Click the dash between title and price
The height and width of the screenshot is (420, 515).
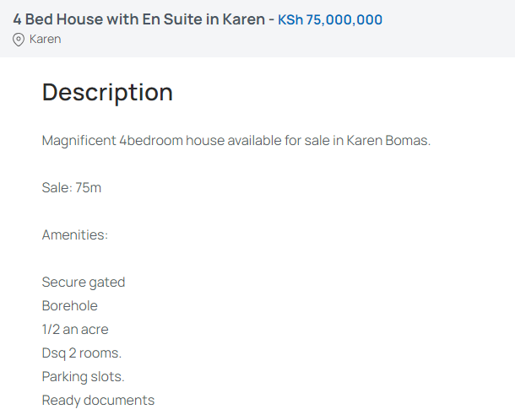(x=271, y=19)
